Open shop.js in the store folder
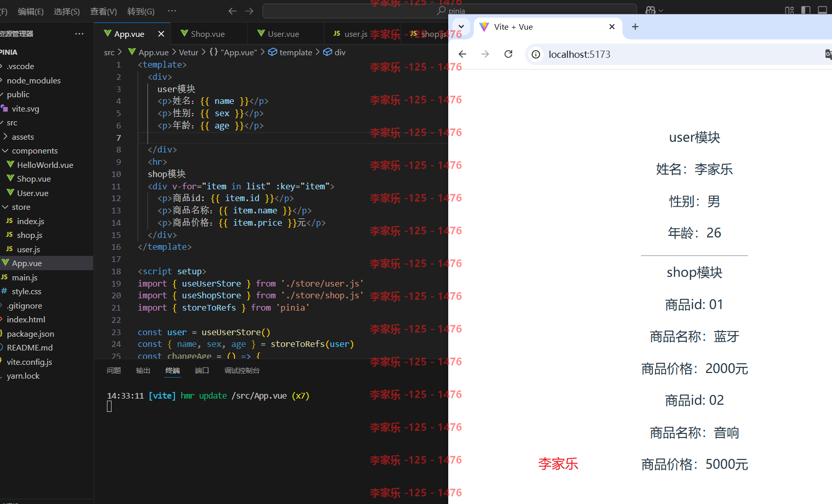Screen dimensions: 832x504 point(30,235)
